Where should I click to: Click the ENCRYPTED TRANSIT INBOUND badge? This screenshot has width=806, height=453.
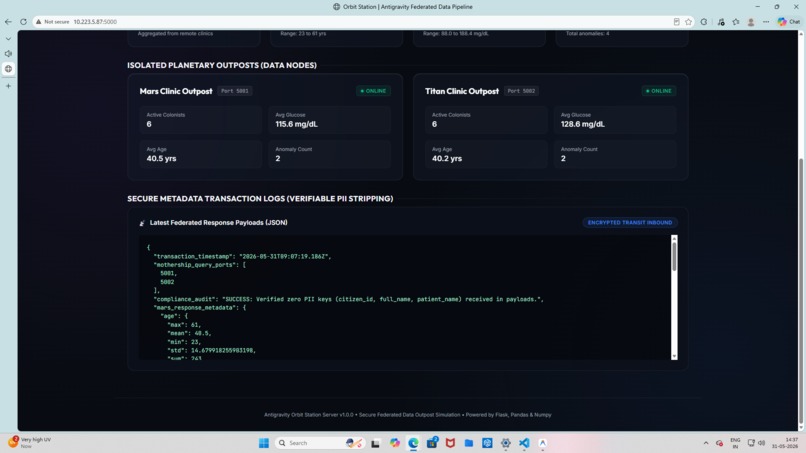(630, 223)
